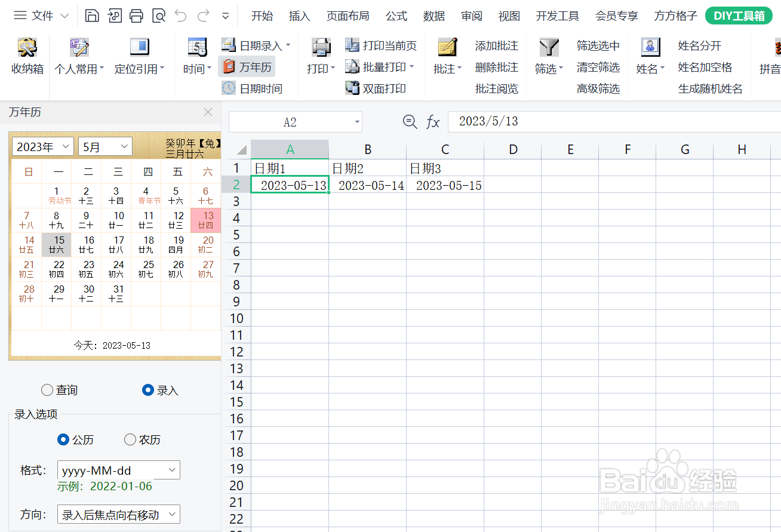Switch to the 方方格子 tab
The width and height of the screenshot is (781, 532).
pyautogui.click(x=675, y=16)
